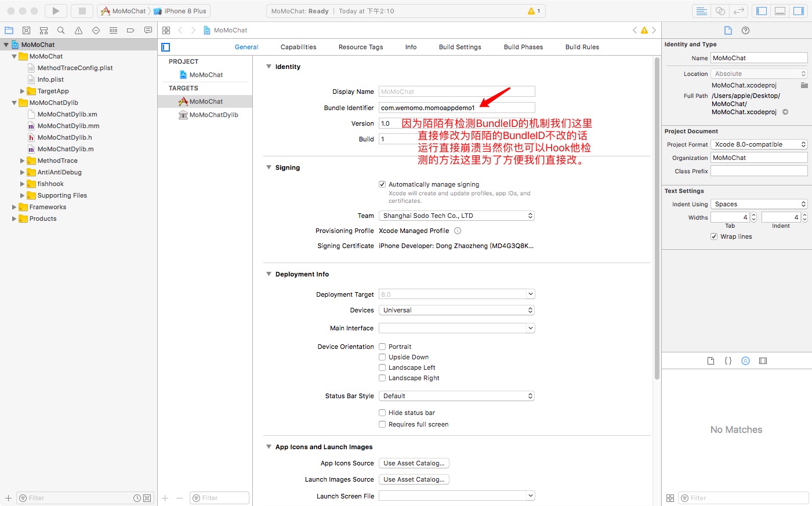Expand the Products group
The image size is (812, 506).
pyautogui.click(x=14, y=219)
